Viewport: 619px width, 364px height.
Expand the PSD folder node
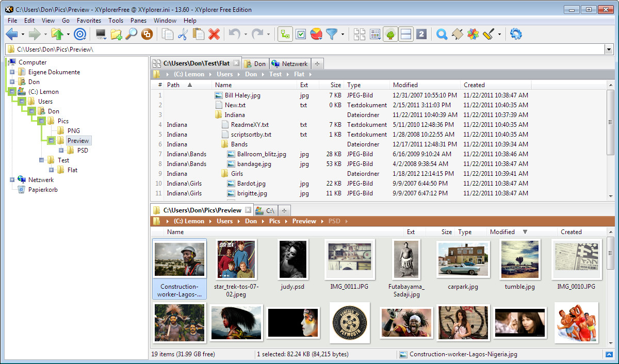tap(61, 151)
